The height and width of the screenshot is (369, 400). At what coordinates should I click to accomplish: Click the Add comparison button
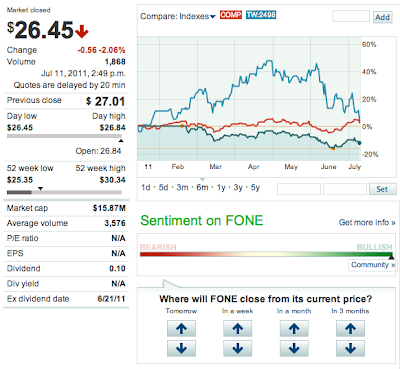tap(382, 17)
